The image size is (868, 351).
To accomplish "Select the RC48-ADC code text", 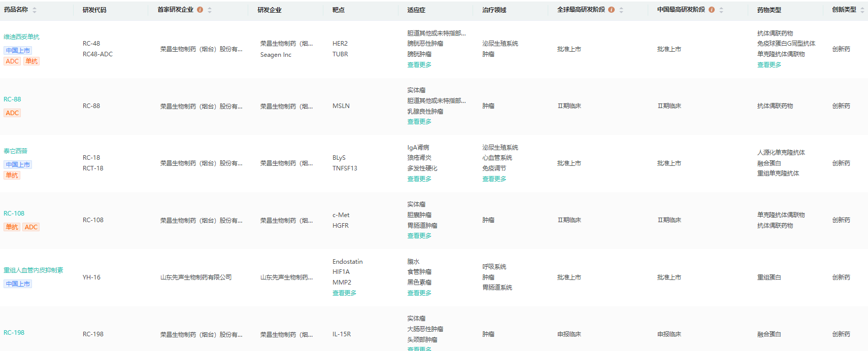I will 98,54.
